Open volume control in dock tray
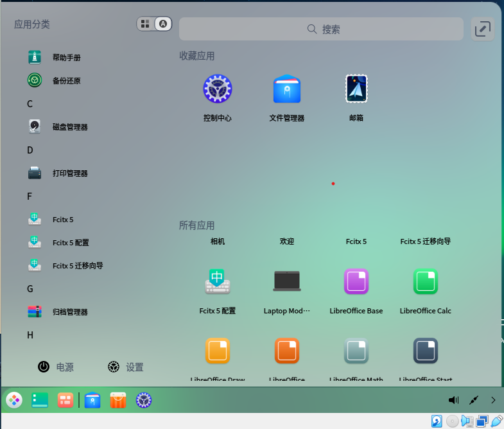The height and width of the screenshot is (429, 504). click(x=453, y=400)
